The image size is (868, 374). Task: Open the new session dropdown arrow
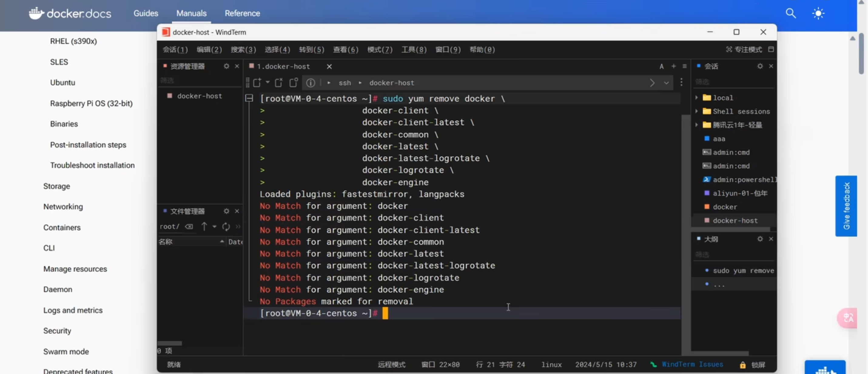267,82
